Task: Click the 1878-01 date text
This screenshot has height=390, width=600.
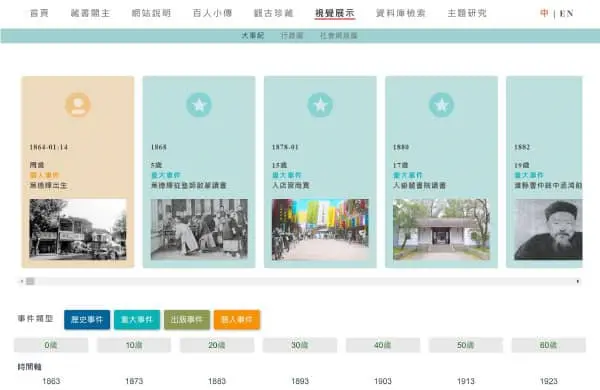Action: tap(285, 147)
